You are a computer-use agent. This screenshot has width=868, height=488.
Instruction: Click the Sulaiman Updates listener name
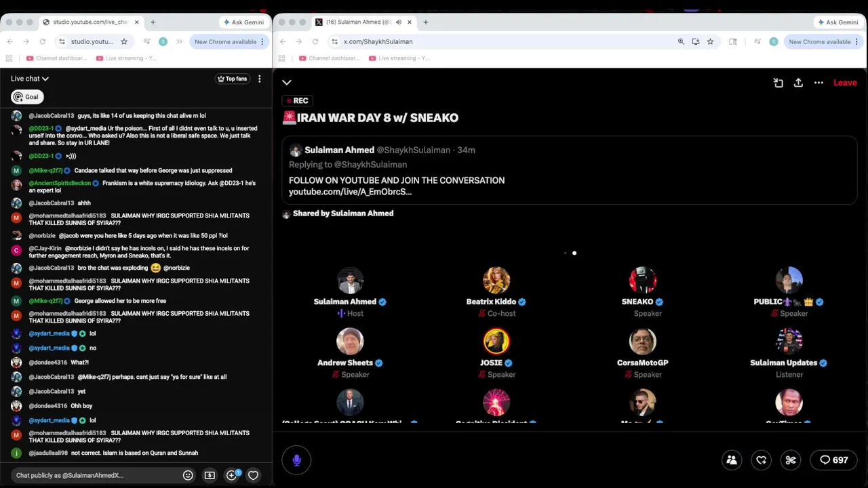[783, 363]
